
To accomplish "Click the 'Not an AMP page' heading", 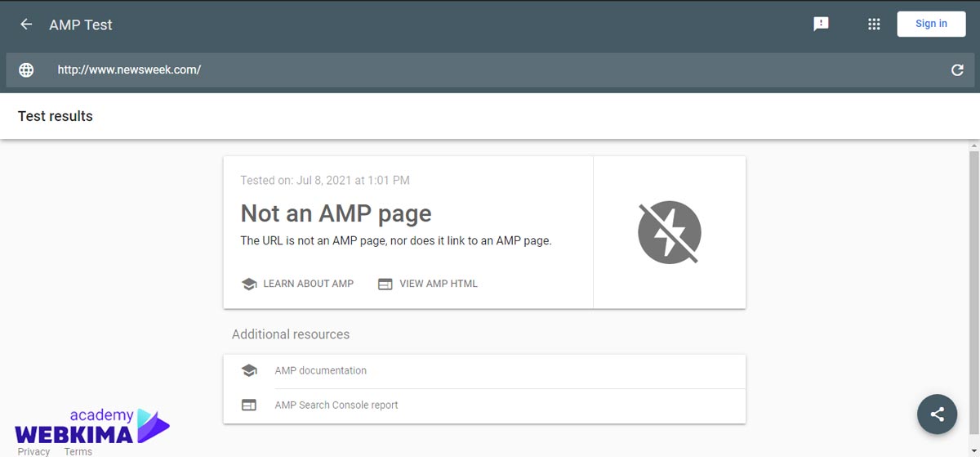I will (x=336, y=214).
